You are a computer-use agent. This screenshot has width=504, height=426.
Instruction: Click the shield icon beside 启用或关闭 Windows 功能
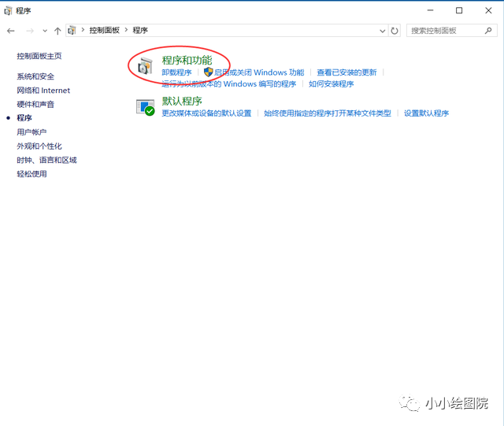tap(208, 72)
